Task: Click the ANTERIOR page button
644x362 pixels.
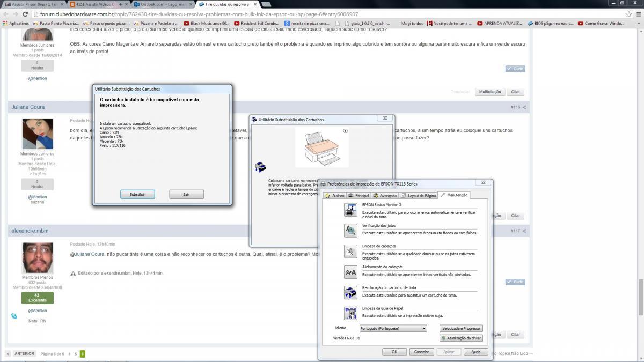Action: [x=25, y=354]
